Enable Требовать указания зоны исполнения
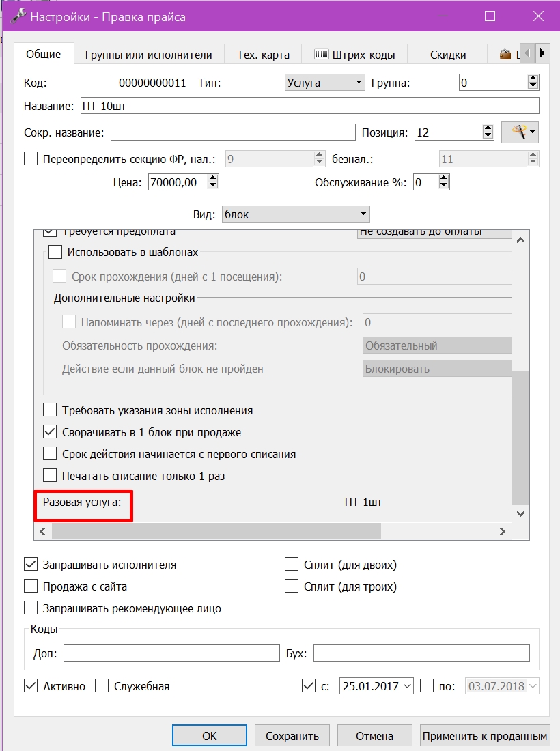 (50, 410)
